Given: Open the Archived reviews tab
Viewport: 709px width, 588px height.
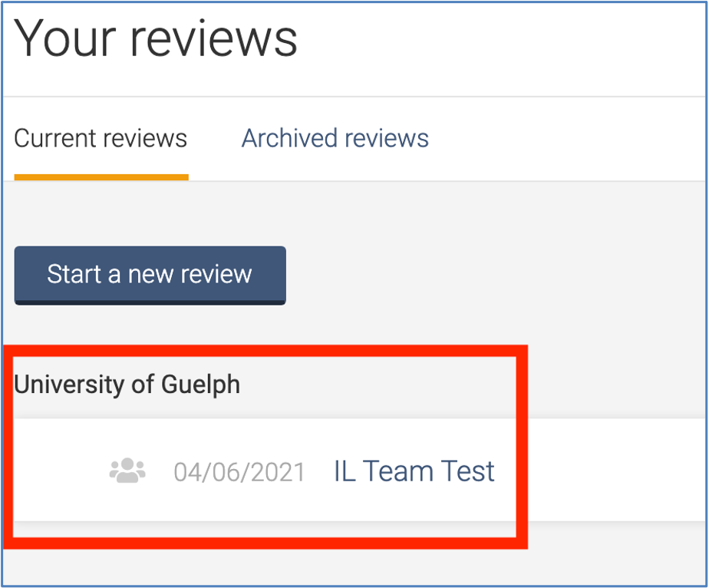Looking at the screenshot, I should tap(335, 138).
